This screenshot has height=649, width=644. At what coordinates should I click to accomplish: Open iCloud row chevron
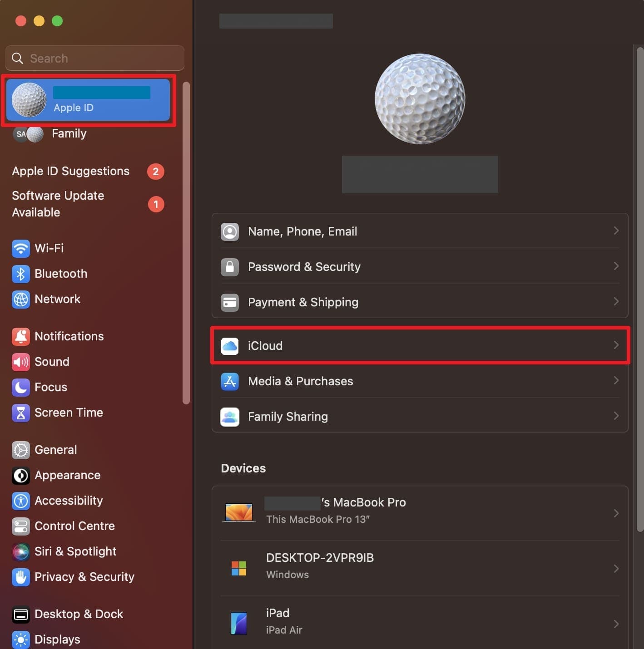[616, 345]
